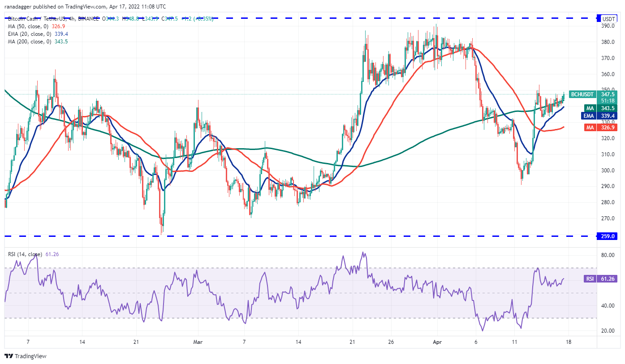Screen dimensions: 625x364
Task: Click the 390.0 price scale label
Action: (608, 26)
